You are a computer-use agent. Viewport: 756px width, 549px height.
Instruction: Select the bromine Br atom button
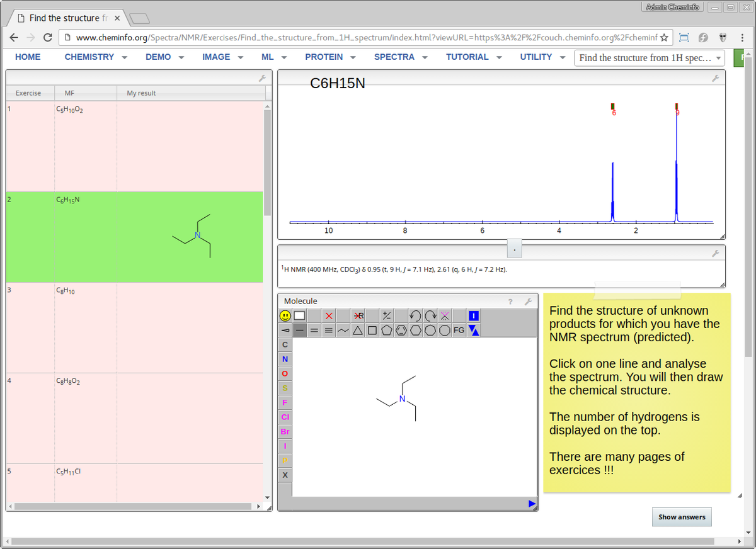(x=285, y=431)
